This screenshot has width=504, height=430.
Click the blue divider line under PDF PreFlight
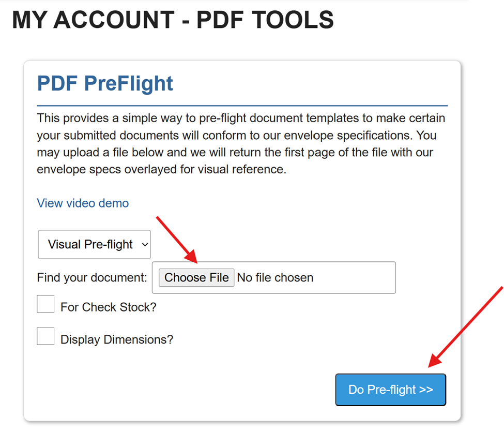(x=242, y=106)
